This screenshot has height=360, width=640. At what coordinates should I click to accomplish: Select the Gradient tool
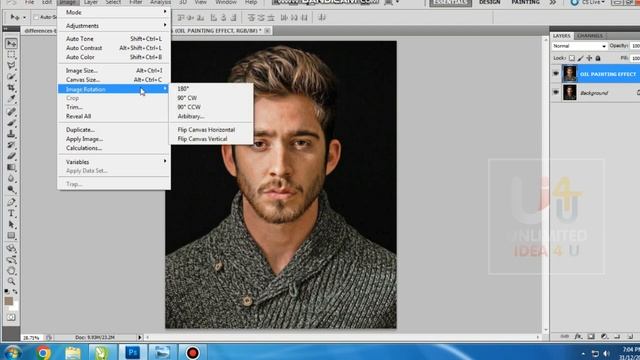11,167
